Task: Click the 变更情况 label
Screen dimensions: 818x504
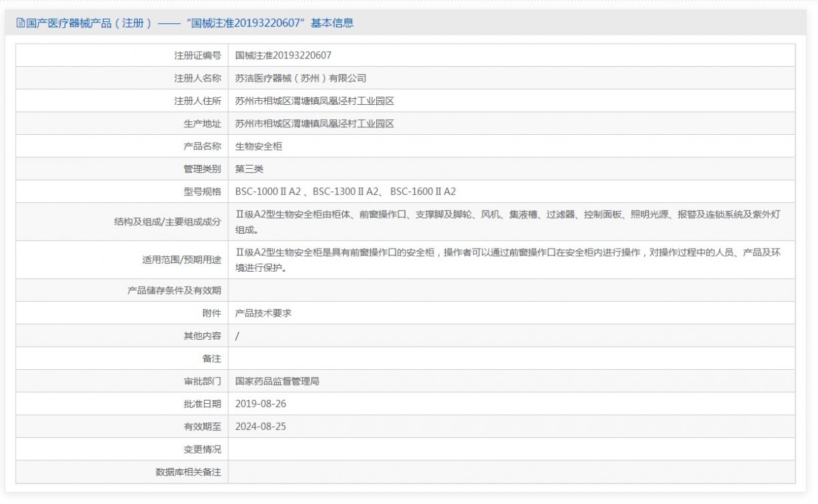Action: tap(202, 449)
